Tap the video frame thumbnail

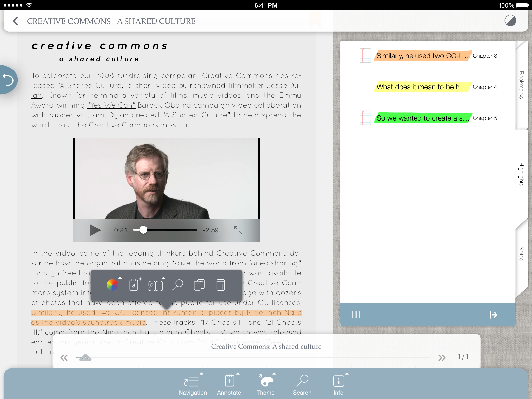166,178
